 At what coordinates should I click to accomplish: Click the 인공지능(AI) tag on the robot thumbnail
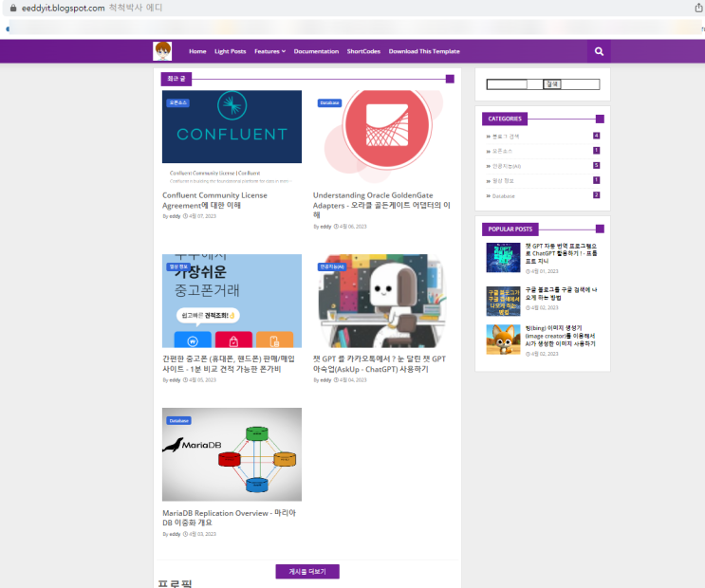332,266
